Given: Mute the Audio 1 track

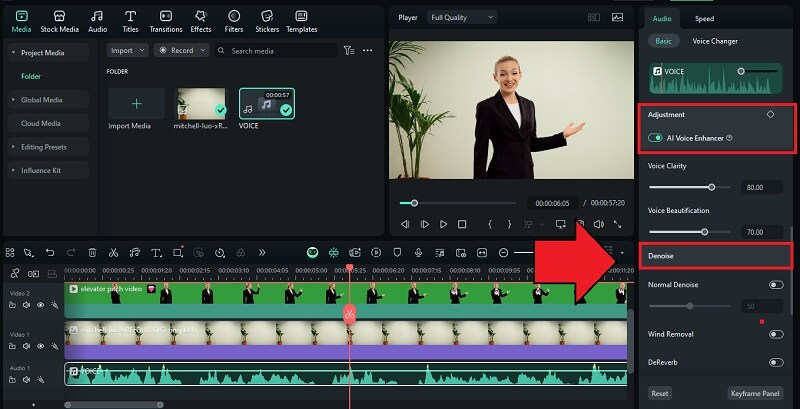Looking at the screenshot, I should [26, 379].
